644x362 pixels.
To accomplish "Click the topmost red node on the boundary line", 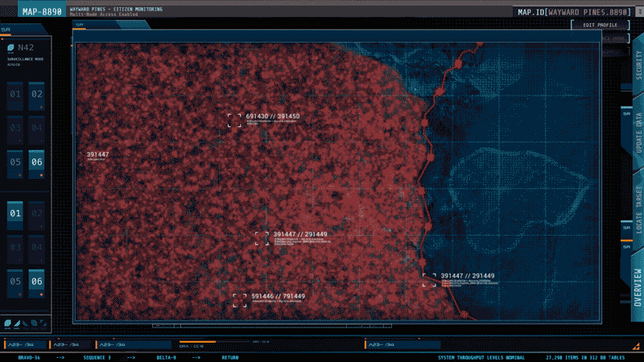I will [x=459, y=61].
